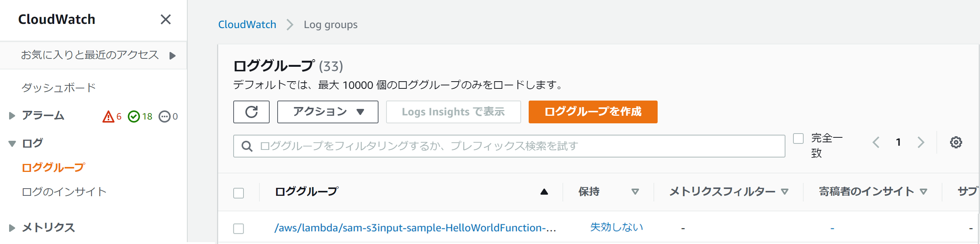Refresh the log groups list
The image size is (980, 244).
click(x=251, y=112)
